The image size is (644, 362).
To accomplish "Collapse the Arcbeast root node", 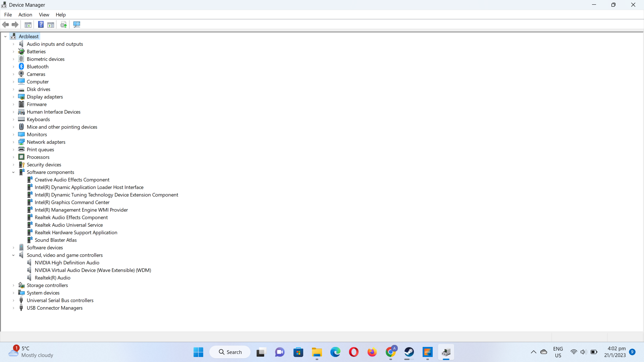I will (x=5, y=36).
